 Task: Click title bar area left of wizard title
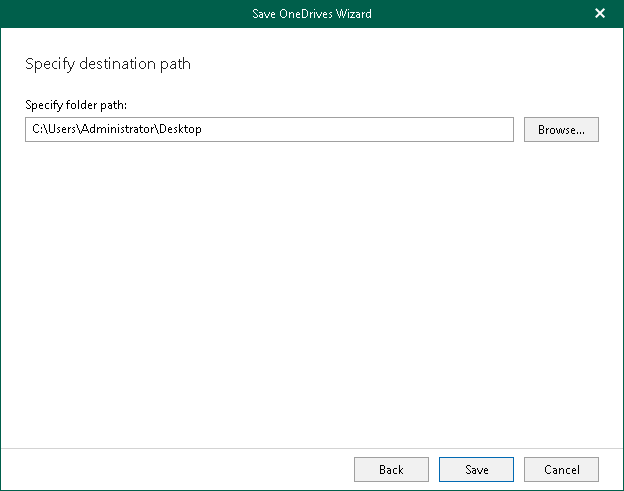120,13
